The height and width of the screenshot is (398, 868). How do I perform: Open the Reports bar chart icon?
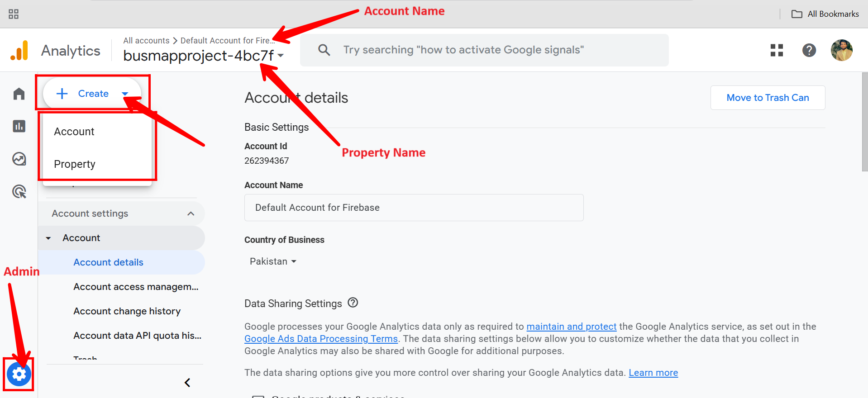19,126
